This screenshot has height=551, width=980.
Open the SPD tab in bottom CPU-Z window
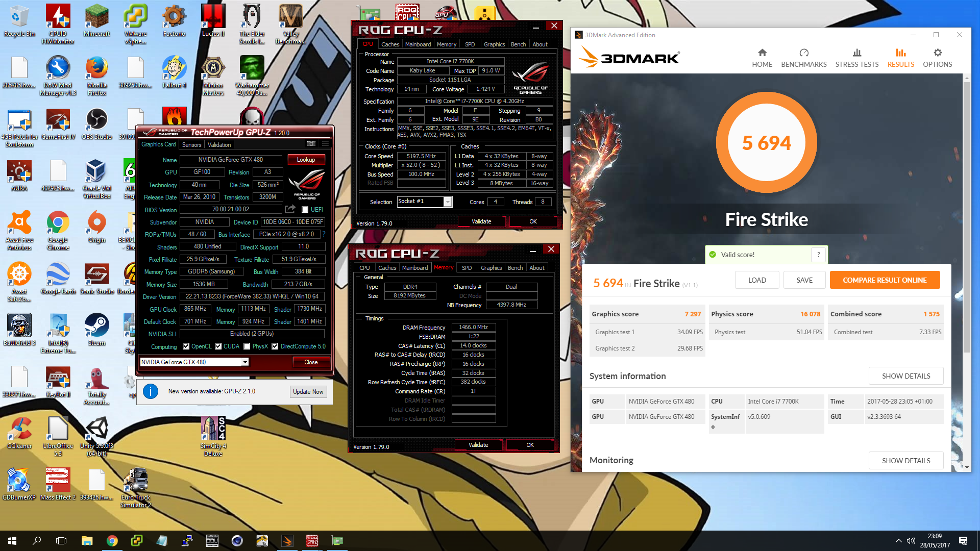467,268
